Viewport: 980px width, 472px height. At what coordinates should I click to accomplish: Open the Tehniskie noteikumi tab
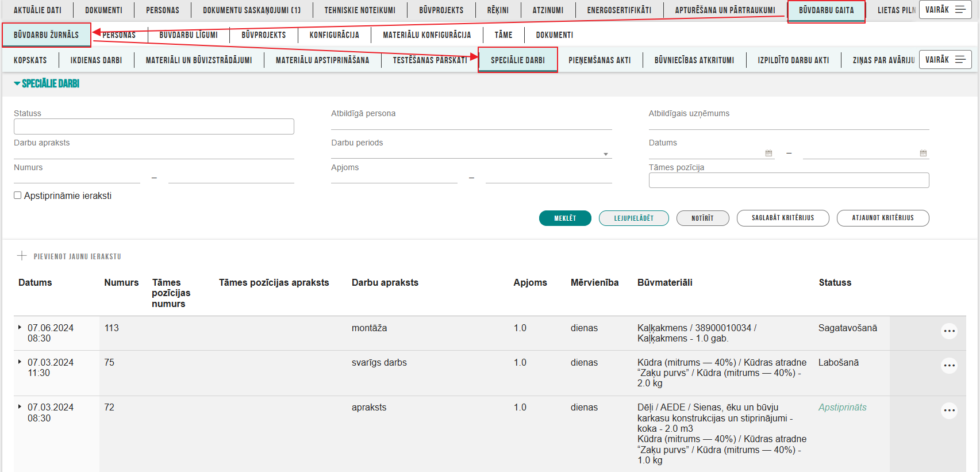click(360, 10)
